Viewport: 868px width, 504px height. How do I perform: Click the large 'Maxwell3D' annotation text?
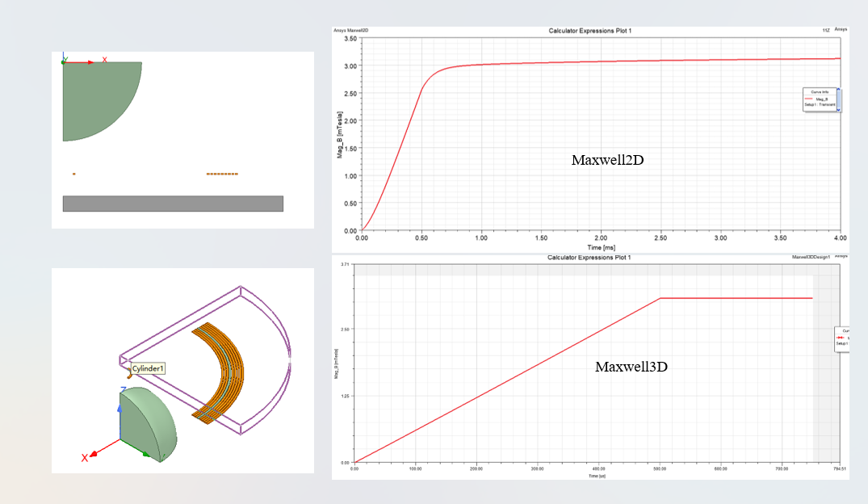[x=631, y=367]
